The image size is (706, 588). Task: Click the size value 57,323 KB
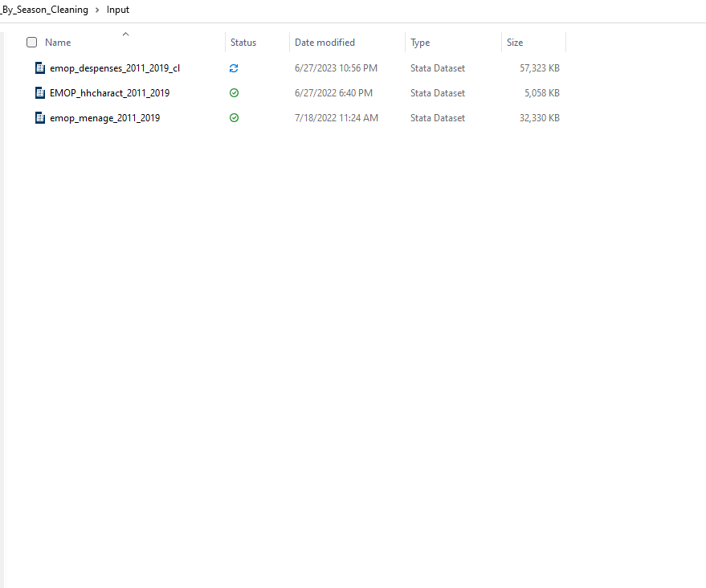(540, 68)
